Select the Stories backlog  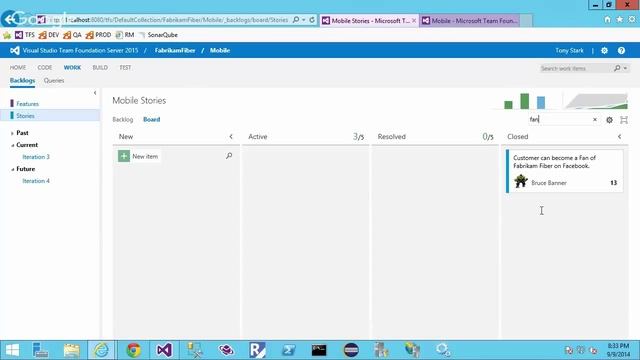25,116
